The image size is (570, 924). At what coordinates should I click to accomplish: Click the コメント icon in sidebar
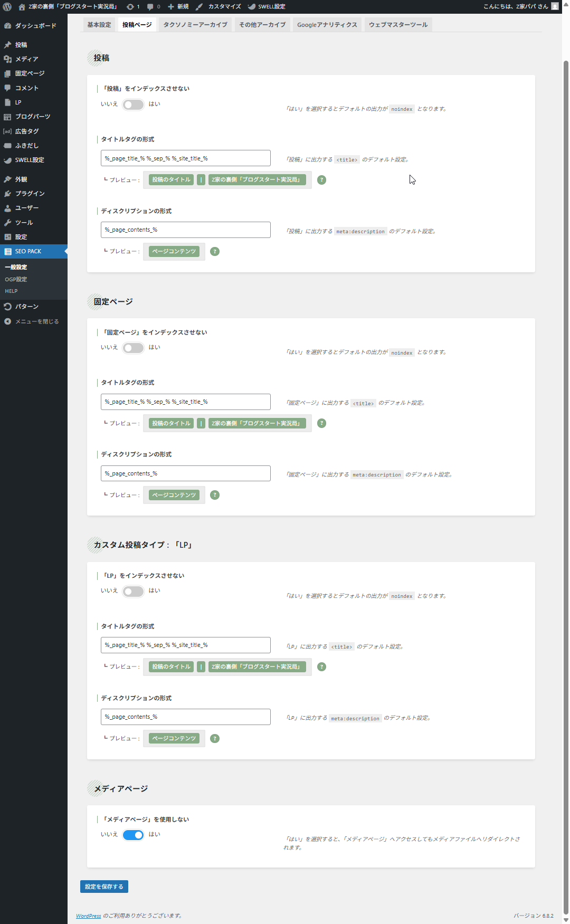[7, 88]
